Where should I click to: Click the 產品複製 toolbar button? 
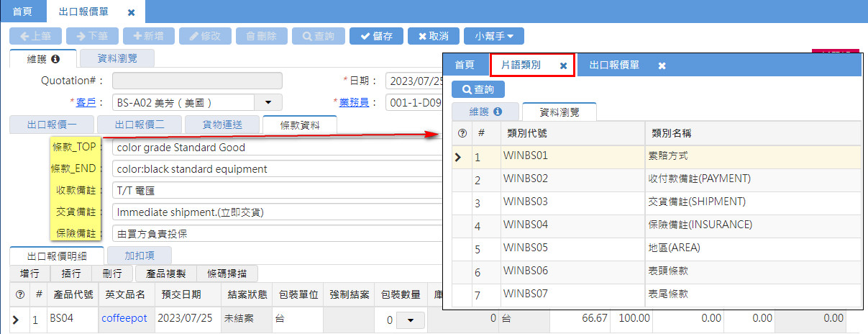point(165,274)
